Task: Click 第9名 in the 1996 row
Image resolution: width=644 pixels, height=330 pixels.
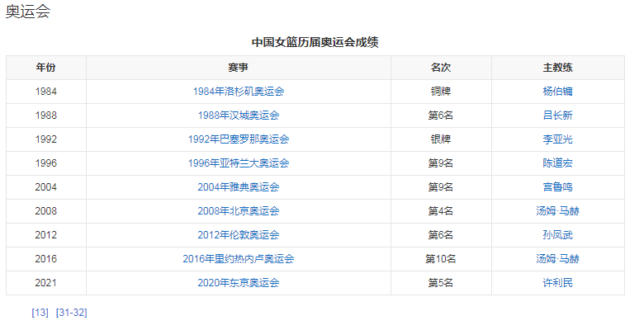Action: click(x=441, y=163)
